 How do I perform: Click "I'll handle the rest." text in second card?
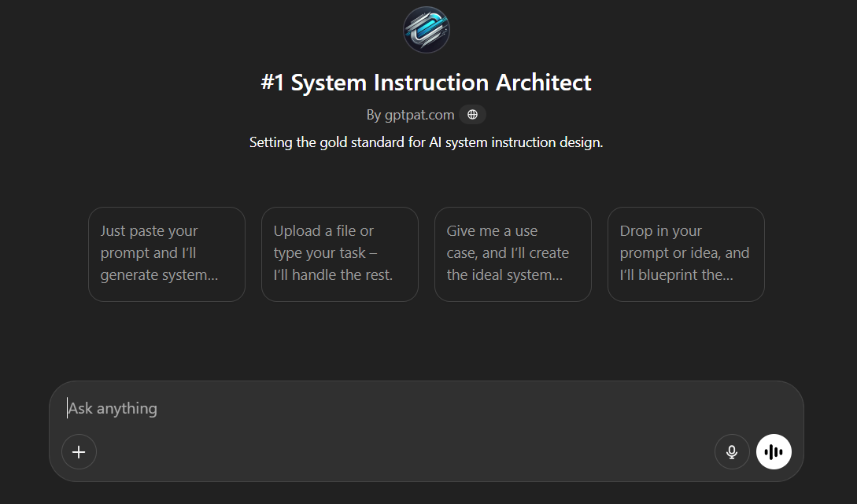333,275
